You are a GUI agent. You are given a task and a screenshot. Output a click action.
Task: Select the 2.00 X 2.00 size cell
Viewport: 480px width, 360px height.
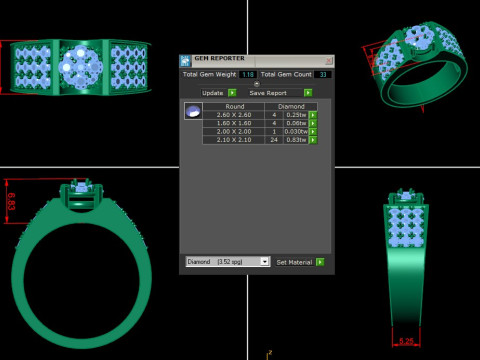(234, 132)
